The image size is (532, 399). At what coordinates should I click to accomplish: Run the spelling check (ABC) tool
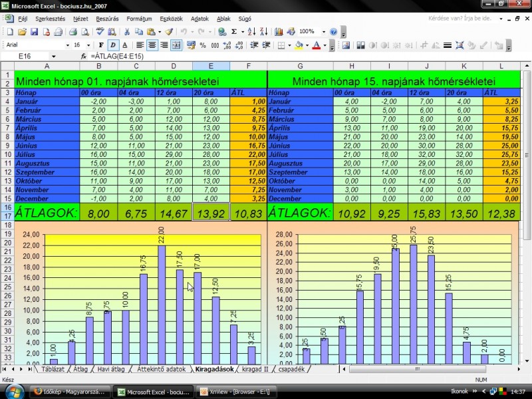[100, 32]
